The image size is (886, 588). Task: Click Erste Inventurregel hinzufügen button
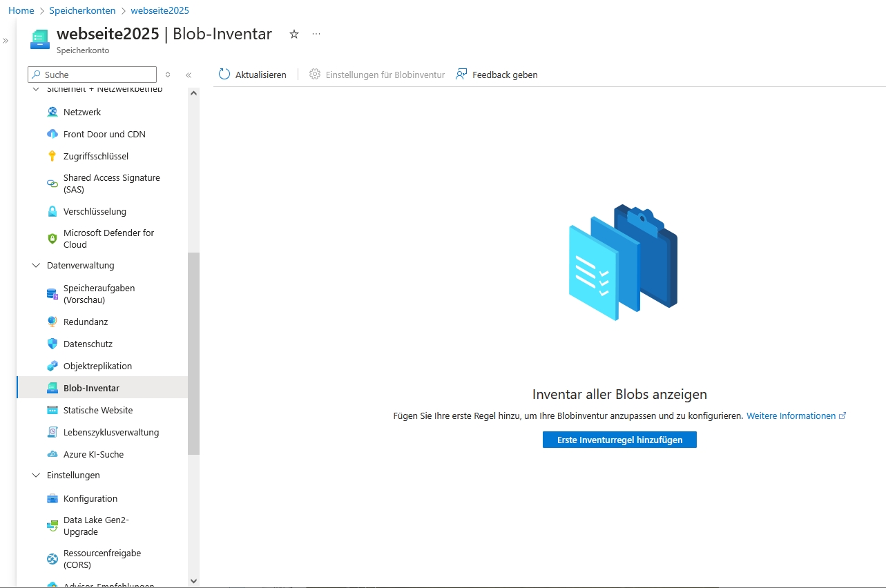[x=619, y=440]
